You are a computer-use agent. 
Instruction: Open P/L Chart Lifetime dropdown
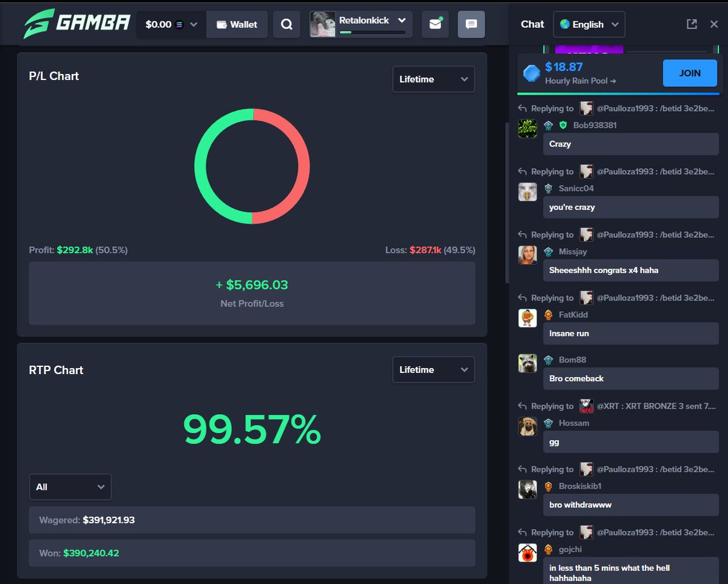coord(434,79)
